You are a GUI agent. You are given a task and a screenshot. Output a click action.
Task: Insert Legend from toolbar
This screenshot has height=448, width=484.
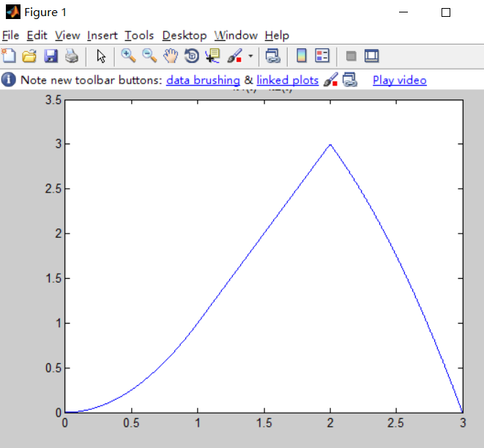click(322, 56)
